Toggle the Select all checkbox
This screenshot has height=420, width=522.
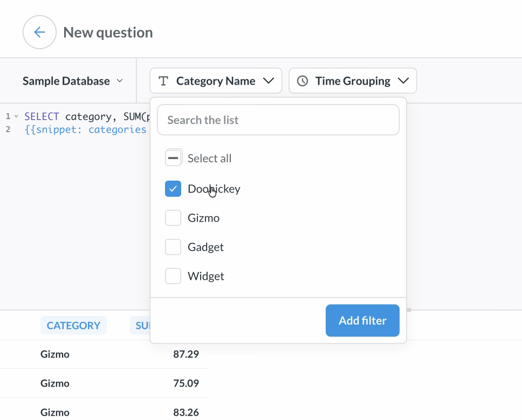[173, 158]
